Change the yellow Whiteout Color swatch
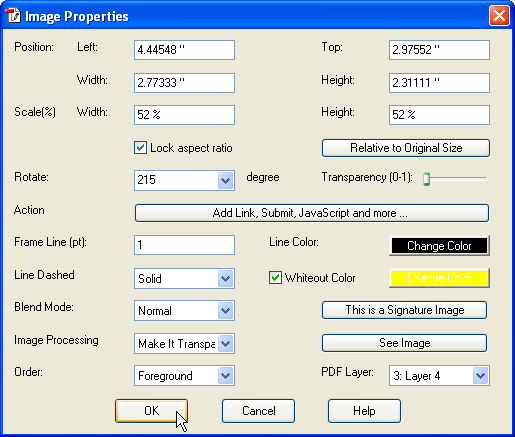Screen dimensions: 515x437 pyautogui.click(x=439, y=278)
